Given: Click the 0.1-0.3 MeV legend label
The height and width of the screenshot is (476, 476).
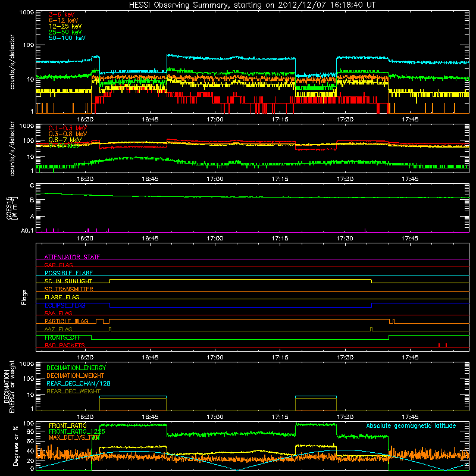Looking at the screenshot, I should [68, 128].
